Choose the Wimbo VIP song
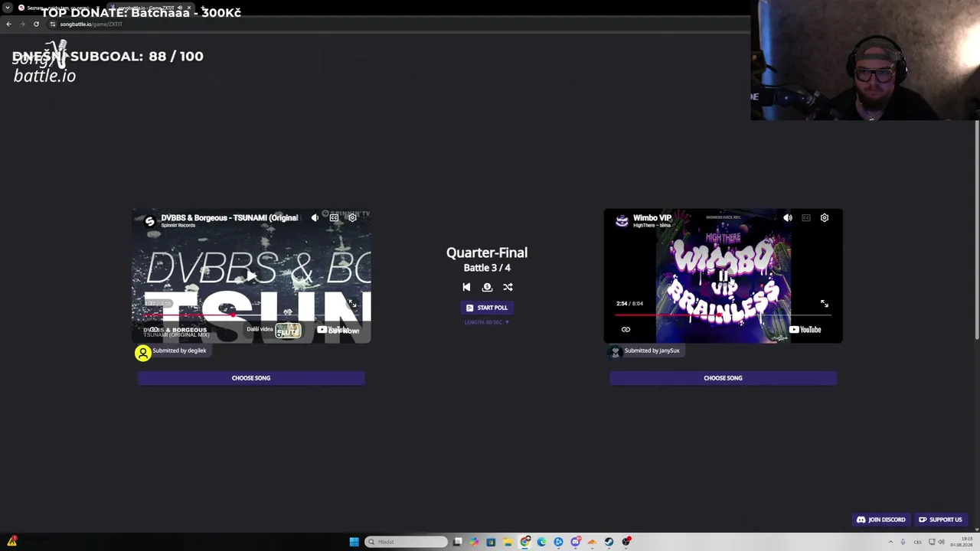 pyautogui.click(x=723, y=378)
